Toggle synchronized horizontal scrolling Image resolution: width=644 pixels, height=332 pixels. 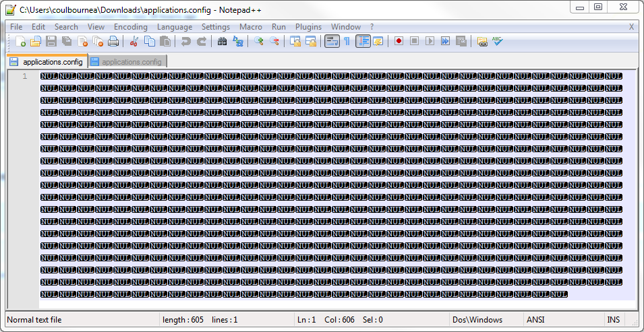coord(310,41)
